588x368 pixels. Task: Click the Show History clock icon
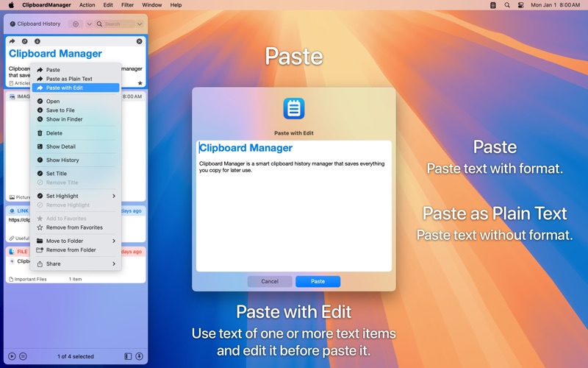(x=40, y=160)
